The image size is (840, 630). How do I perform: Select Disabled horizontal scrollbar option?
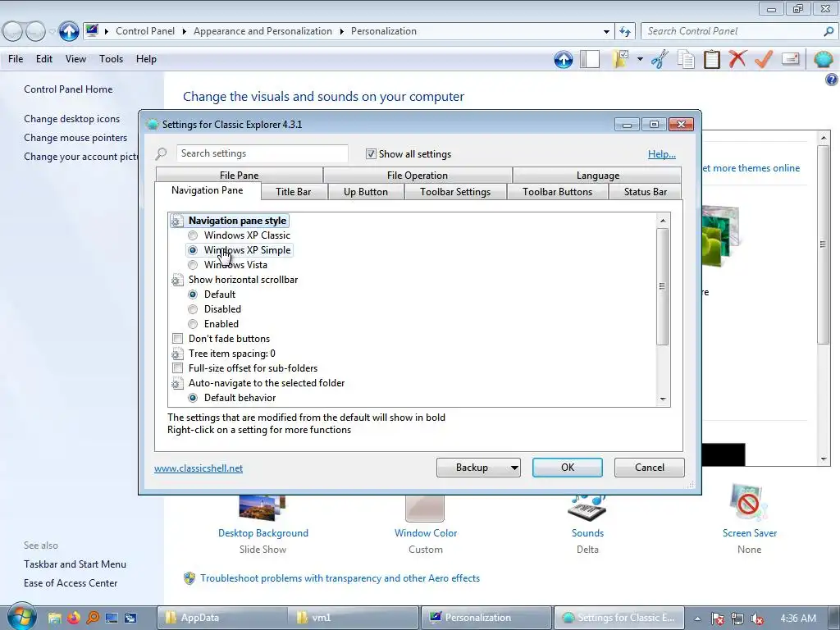pyautogui.click(x=193, y=309)
